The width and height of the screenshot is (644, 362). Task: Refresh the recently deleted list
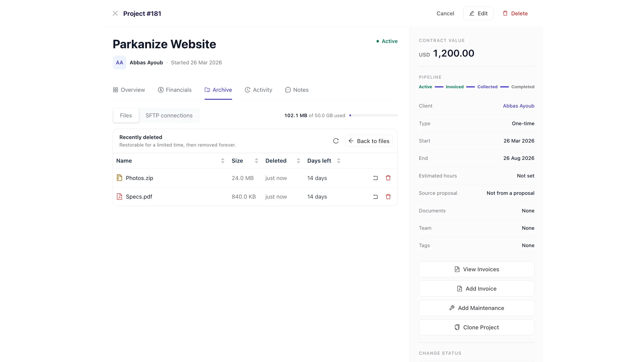pyautogui.click(x=336, y=141)
